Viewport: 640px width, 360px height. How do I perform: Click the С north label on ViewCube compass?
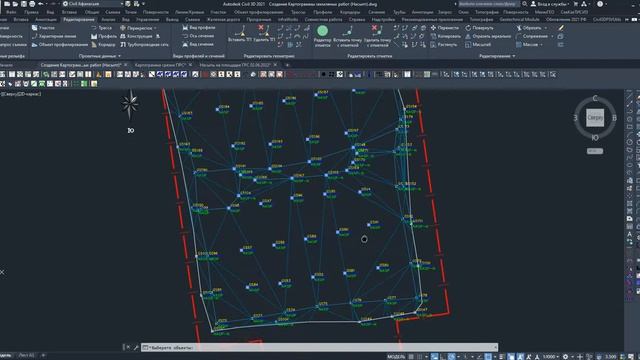pyautogui.click(x=595, y=98)
